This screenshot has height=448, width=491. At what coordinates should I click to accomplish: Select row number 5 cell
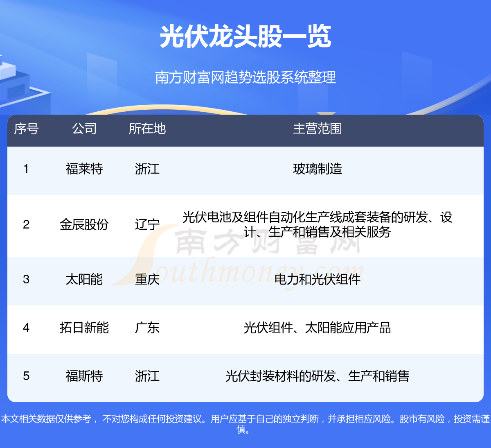coord(26,376)
